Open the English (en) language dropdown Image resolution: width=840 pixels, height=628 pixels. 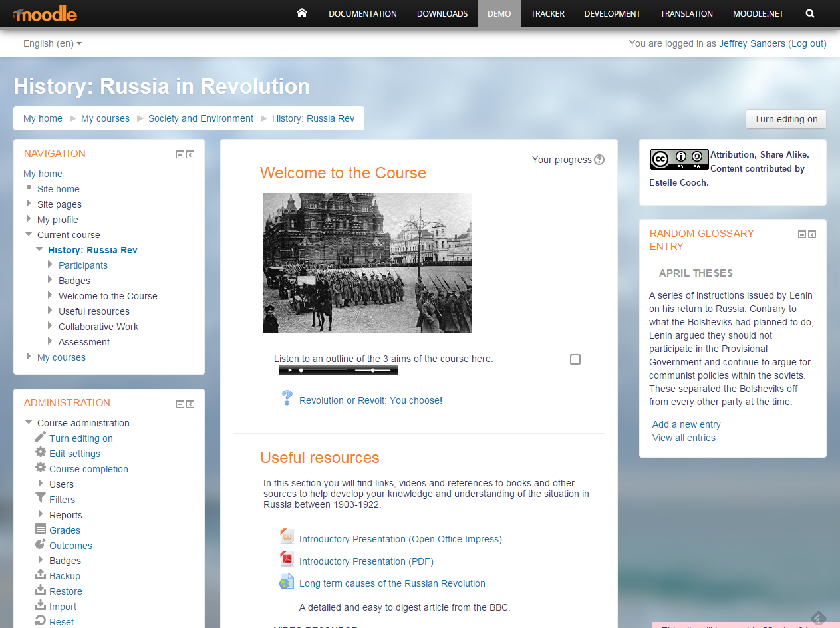coord(53,43)
